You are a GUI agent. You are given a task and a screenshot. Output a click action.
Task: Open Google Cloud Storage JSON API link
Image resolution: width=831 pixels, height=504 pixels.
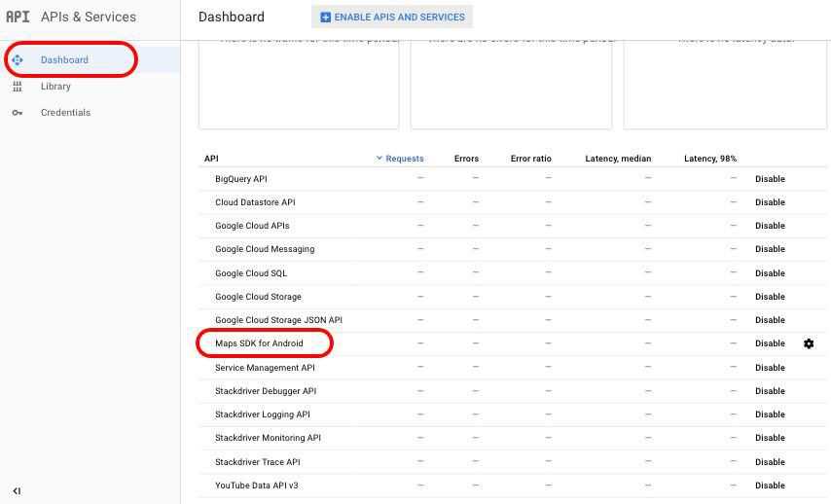coord(278,320)
